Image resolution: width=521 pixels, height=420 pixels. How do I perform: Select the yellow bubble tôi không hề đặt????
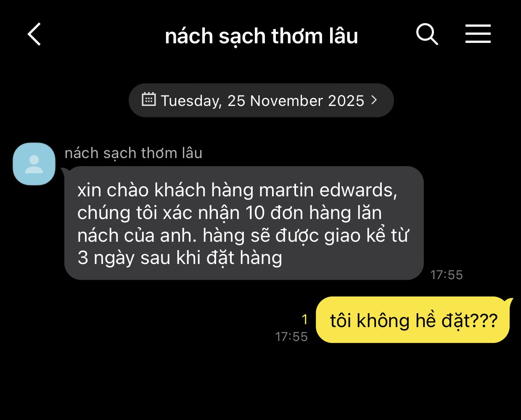pyautogui.click(x=414, y=320)
